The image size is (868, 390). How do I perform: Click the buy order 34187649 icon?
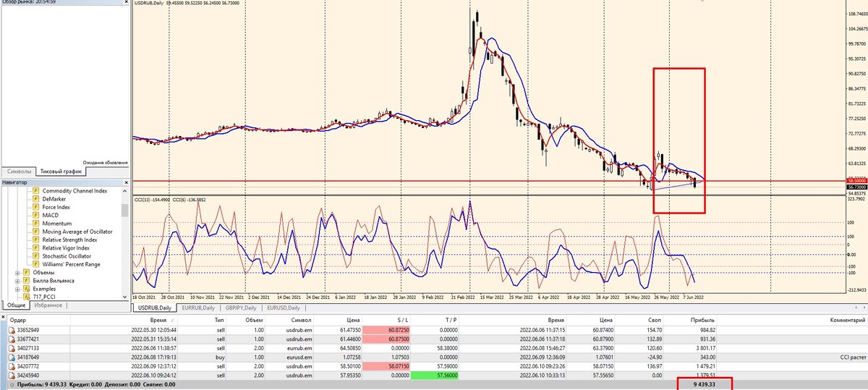point(12,357)
